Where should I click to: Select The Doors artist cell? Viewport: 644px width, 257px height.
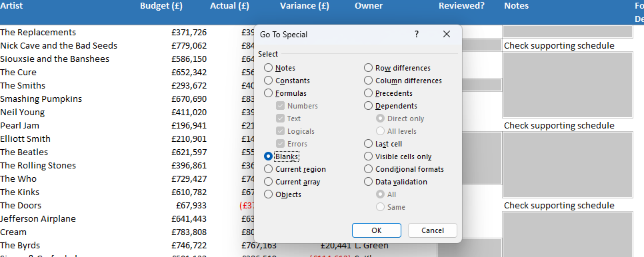click(x=21, y=205)
